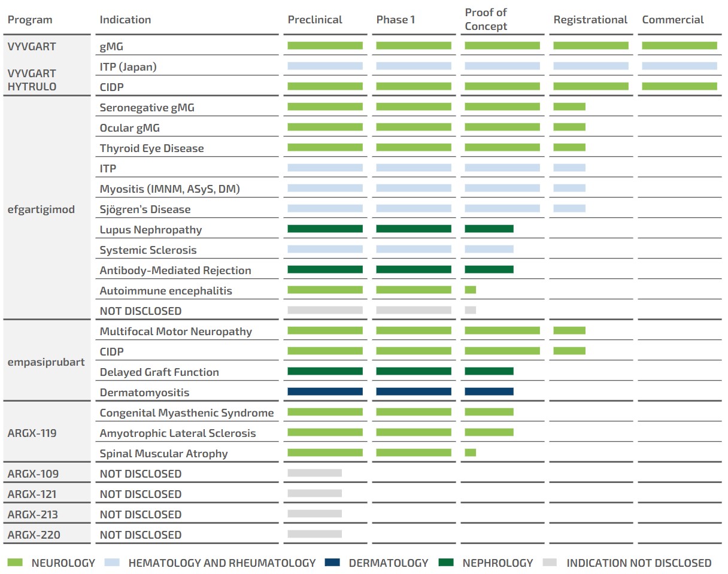Screen dimensions: 728x574
Task: Click the gMG Commercial stage bar
Action: [679, 45]
